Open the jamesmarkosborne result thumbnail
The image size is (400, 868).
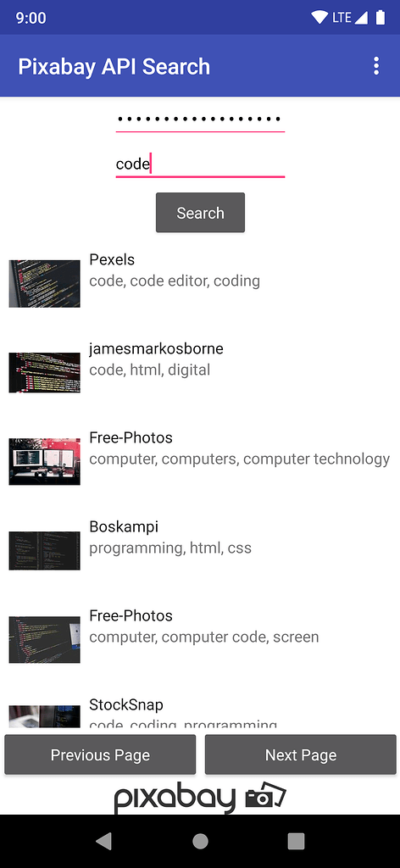click(x=44, y=373)
